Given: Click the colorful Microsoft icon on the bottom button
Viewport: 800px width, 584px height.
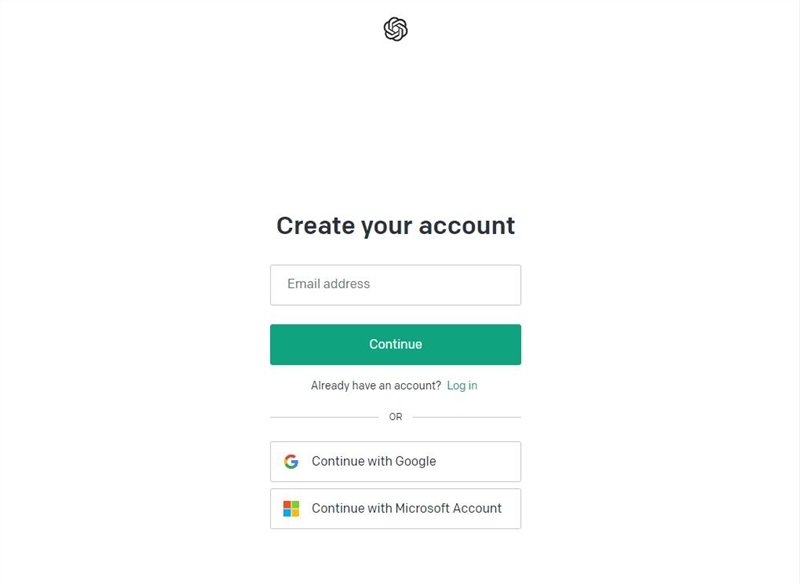Looking at the screenshot, I should [291, 509].
